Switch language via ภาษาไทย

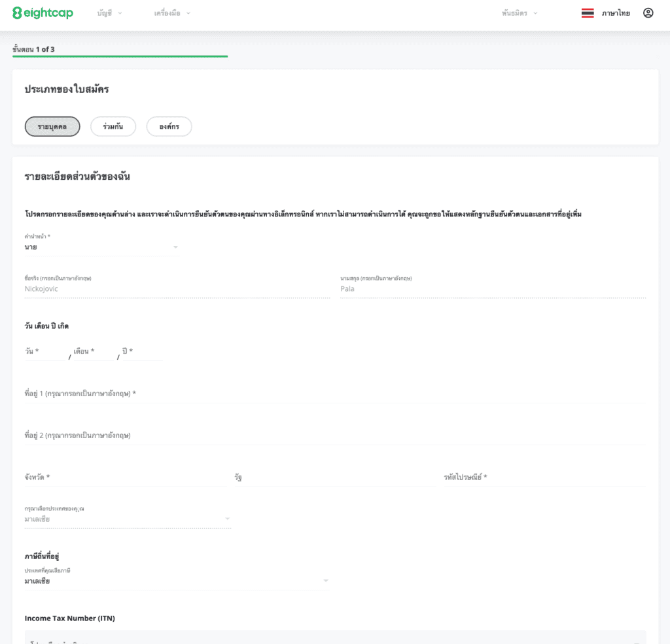pos(616,13)
